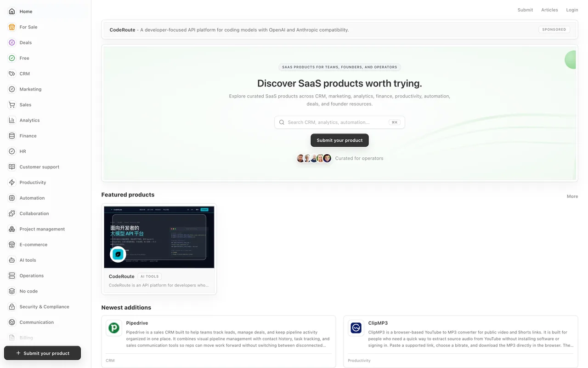Click the Collaboration puzzle icon

12,213
